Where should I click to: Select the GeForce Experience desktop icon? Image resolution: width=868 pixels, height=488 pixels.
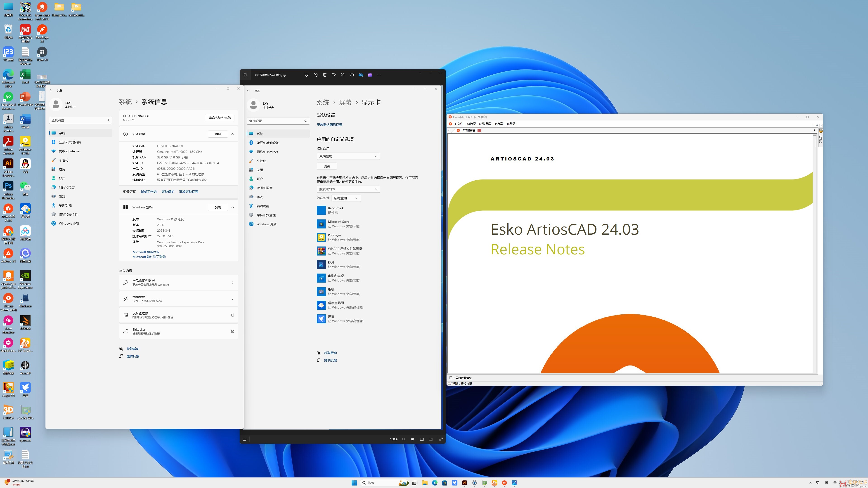tap(25, 280)
